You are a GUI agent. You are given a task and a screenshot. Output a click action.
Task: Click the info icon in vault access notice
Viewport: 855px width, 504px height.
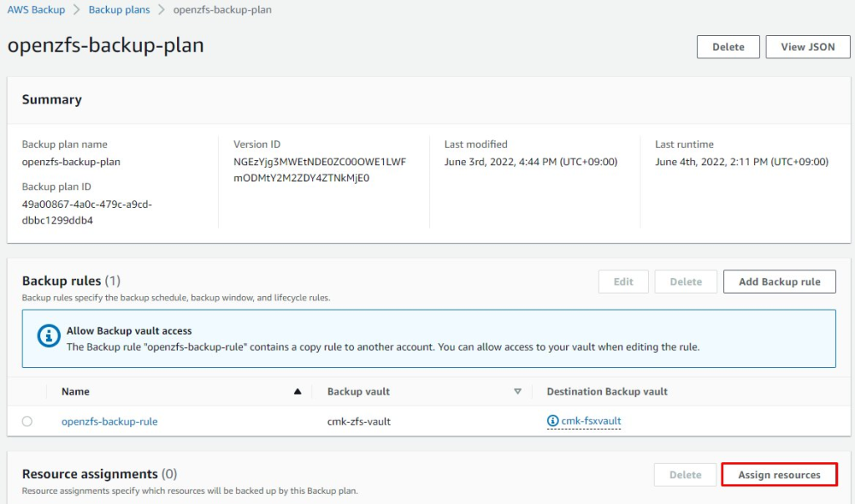click(x=48, y=335)
